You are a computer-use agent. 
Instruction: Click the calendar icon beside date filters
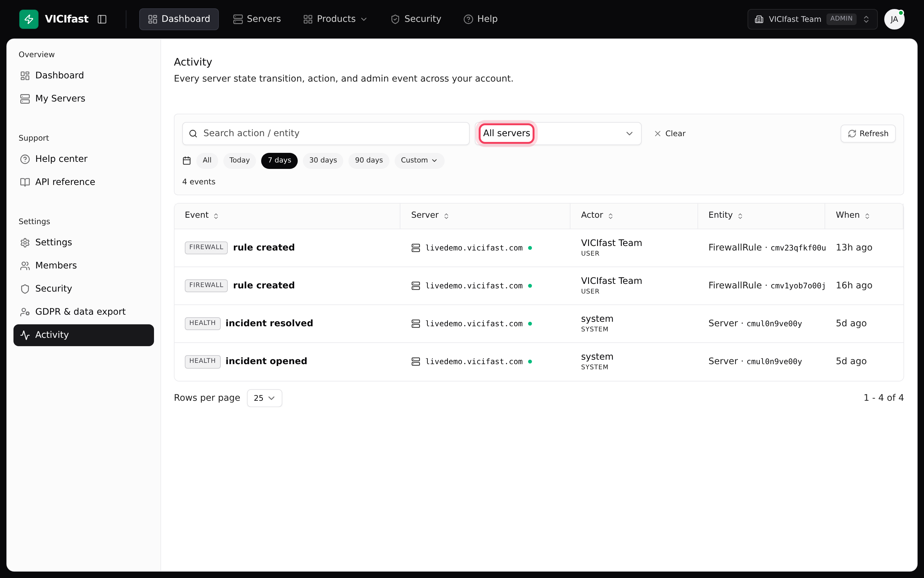click(x=187, y=161)
